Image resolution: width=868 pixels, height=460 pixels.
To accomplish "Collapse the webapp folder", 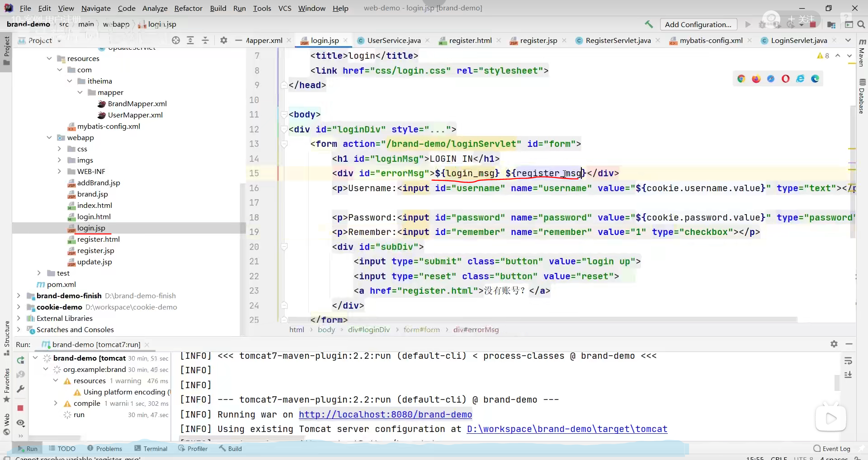I will pos(49,137).
